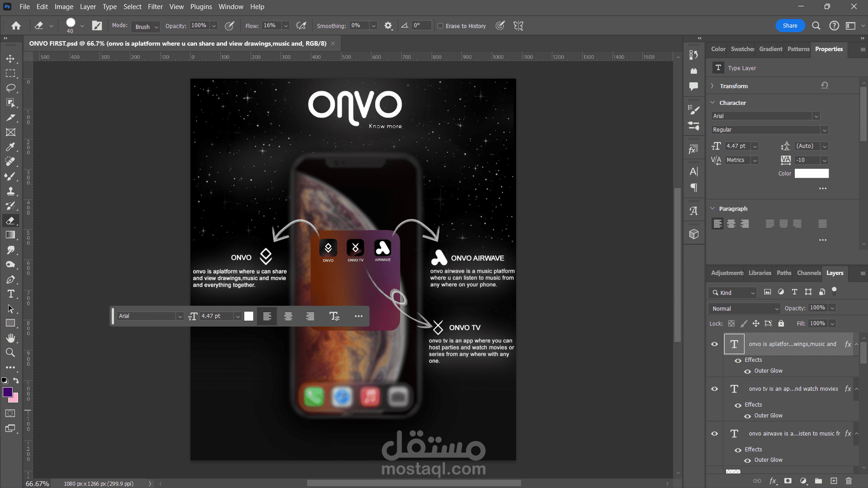This screenshot has height=488, width=868.
Task: Select the Rectangular Marquee tool
Action: pos(10,73)
